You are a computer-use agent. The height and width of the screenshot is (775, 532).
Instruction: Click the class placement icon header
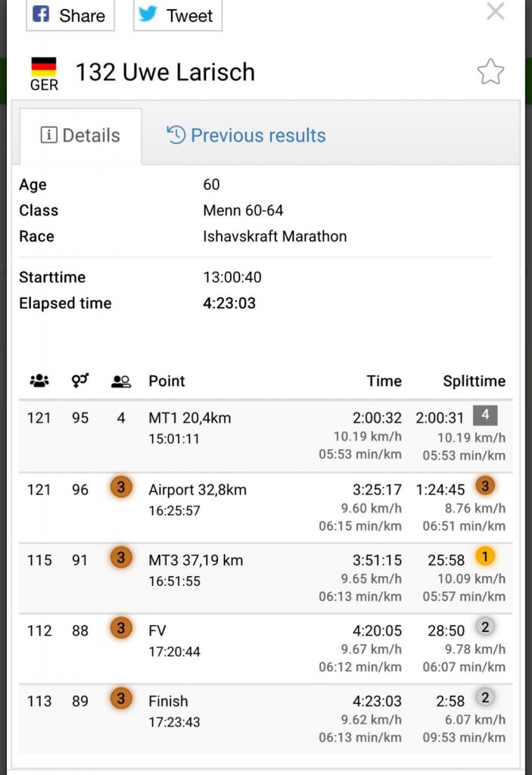coord(120,381)
